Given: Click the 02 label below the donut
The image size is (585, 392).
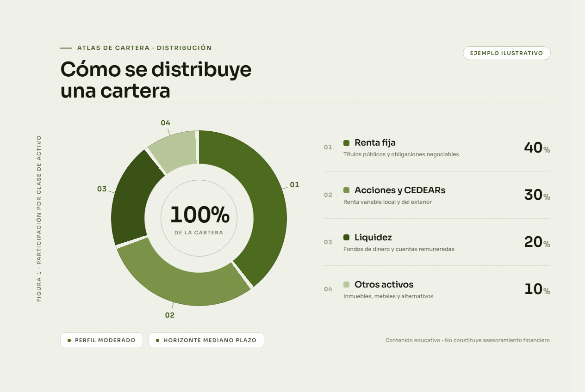Looking at the screenshot, I should click(x=170, y=315).
